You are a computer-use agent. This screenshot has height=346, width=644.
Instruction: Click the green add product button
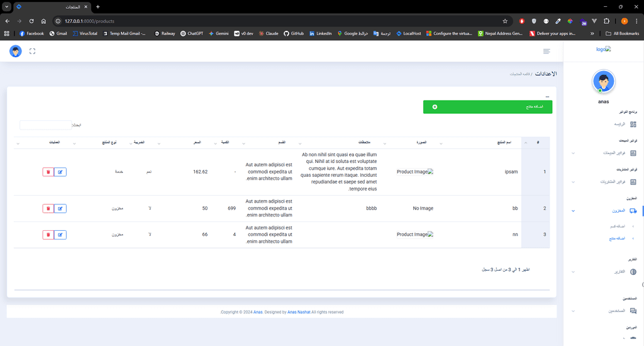point(487,107)
